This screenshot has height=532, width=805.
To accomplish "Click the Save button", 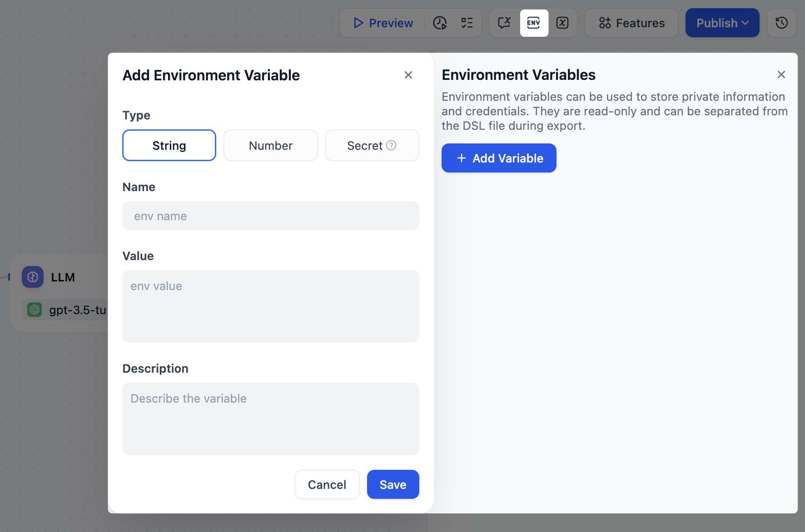I will [x=393, y=484].
